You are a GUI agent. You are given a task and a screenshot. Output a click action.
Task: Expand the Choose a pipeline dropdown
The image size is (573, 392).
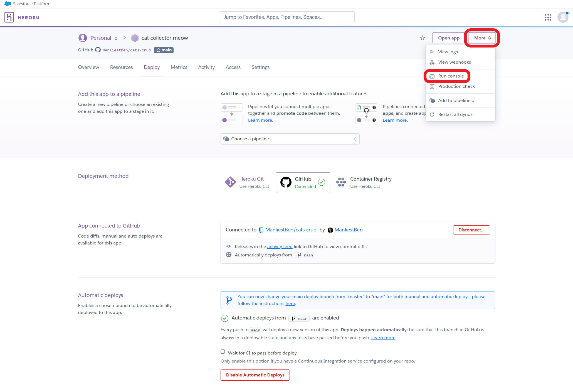point(290,139)
